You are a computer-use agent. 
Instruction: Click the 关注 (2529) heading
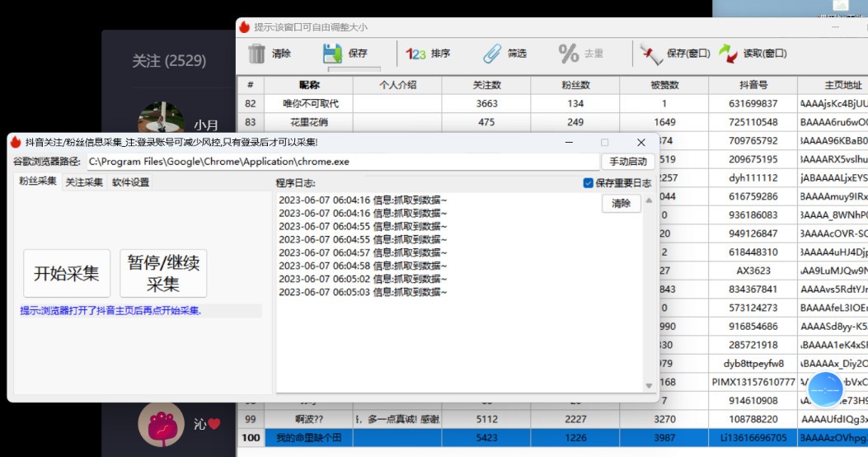tap(169, 60)
